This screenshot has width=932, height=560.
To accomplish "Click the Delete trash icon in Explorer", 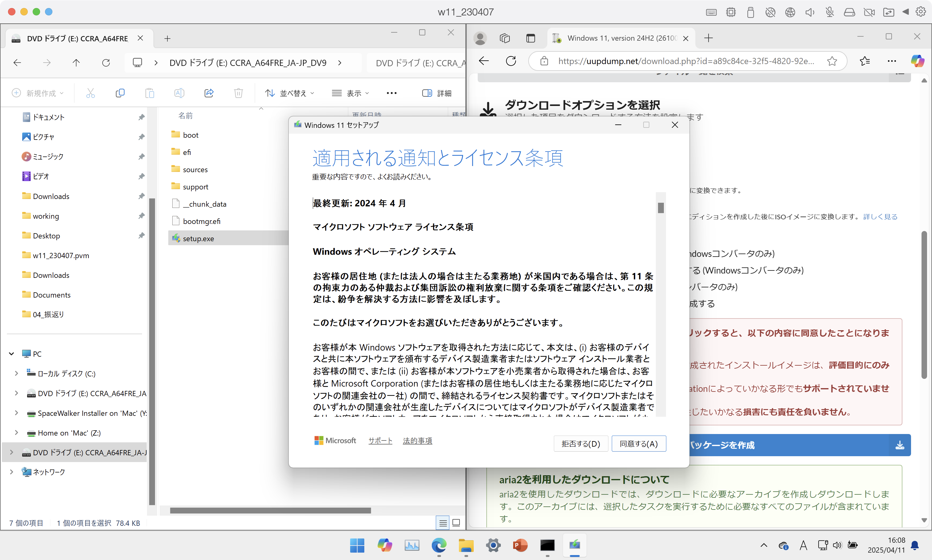I will click(239, 93).
